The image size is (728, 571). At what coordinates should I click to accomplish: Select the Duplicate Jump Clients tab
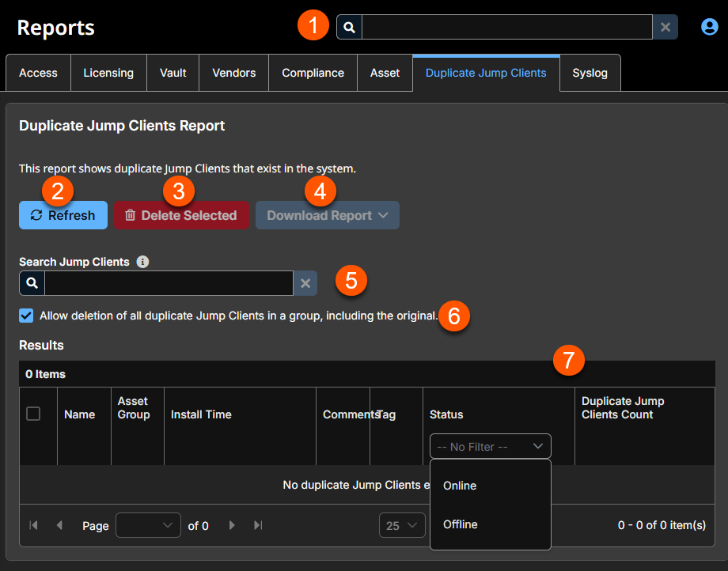[x=486, y=73]
